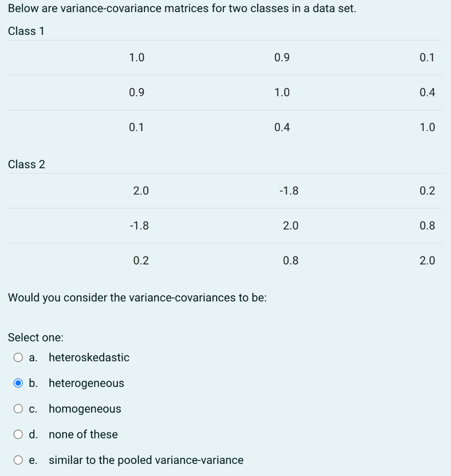Select the 'heteroskedastic' radio button
Image resolution: width=451 pixels, height=476 pixels.
point(18,357)
